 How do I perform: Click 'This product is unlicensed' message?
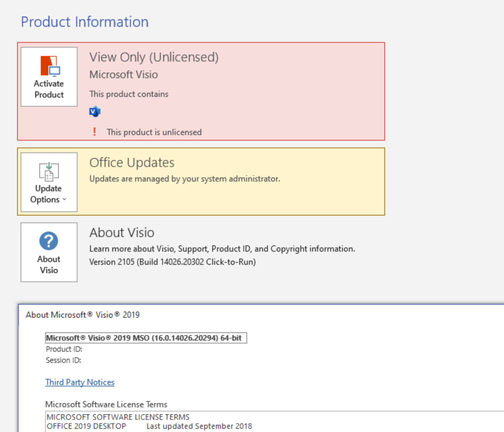[154, 132]
